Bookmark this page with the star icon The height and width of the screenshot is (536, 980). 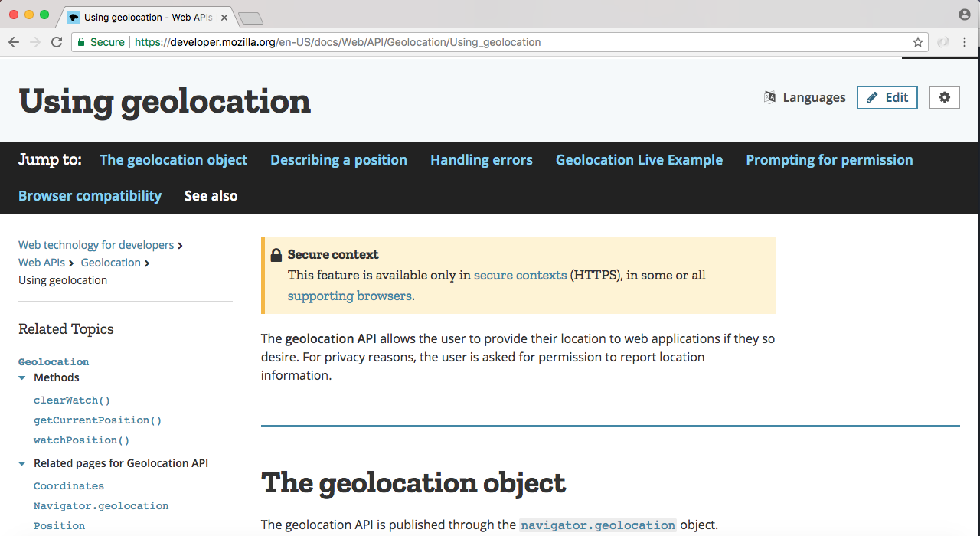(x=917, y=42)
